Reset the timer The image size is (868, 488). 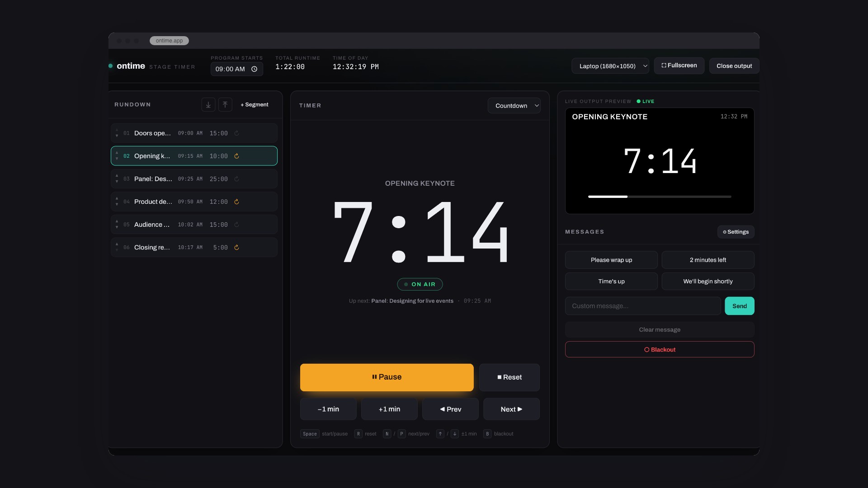[509, 377]
